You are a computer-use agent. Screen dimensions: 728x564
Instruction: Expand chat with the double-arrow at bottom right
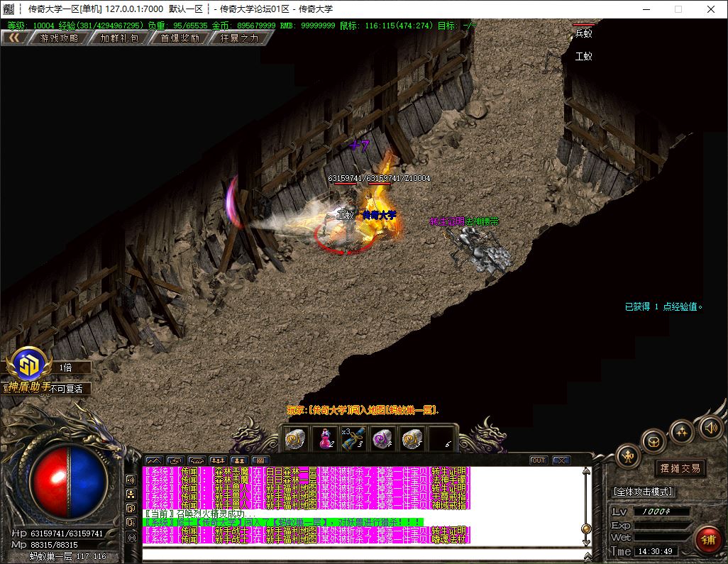588,555
